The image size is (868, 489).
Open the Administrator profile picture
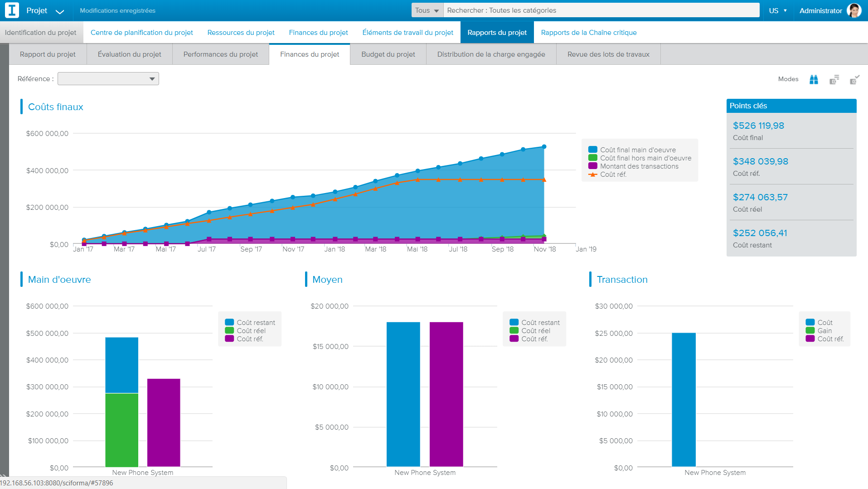854,10
